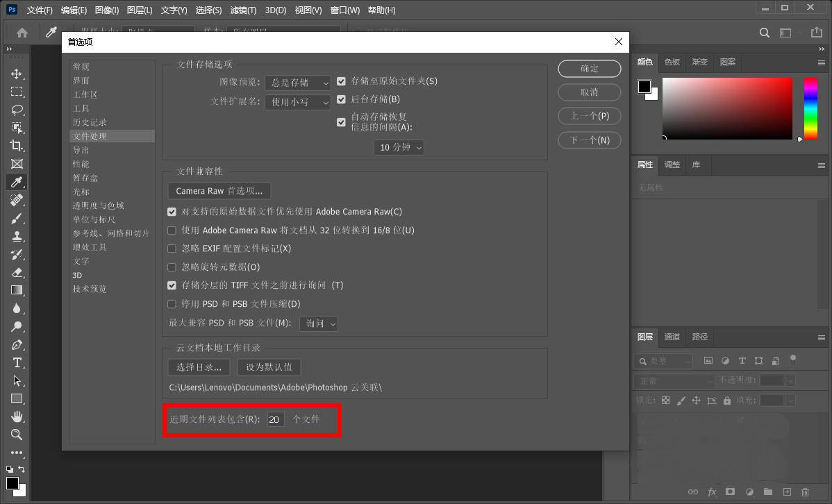Select the Spot Healing Brush tool
Viewport: 832px width, 504px height.
(x=17, y=200)
